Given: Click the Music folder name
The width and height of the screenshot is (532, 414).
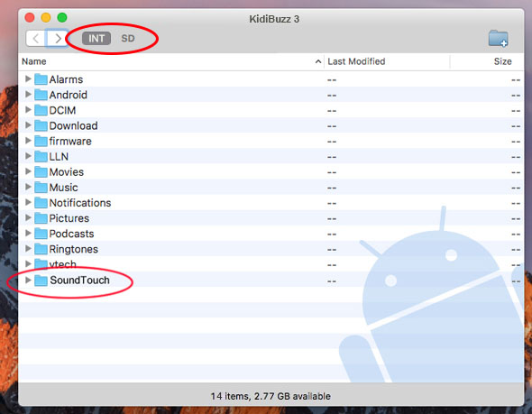Looking at the screenshot, I should click(63, 188).
